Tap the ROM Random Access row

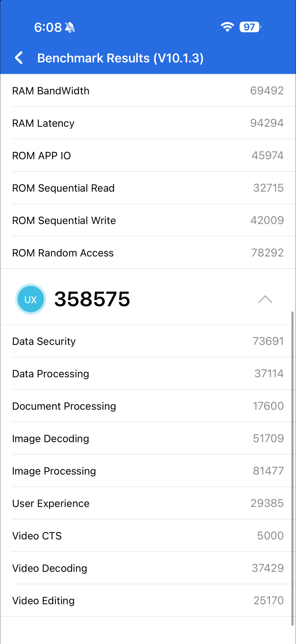point(148,253)
